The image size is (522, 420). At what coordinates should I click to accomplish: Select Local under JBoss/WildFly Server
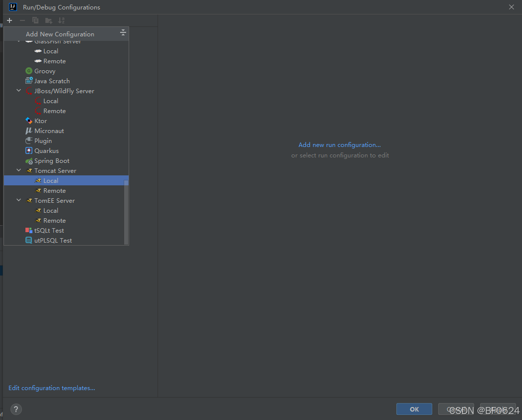66,101
